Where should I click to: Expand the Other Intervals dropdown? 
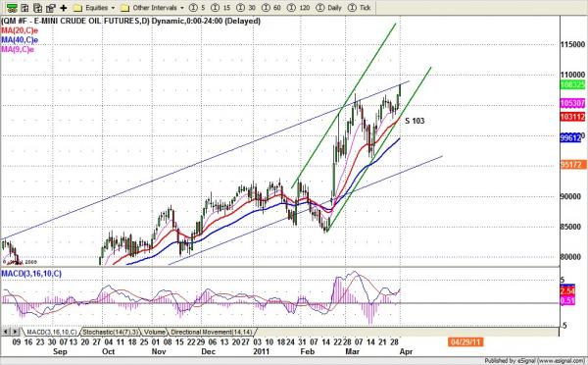153,8
